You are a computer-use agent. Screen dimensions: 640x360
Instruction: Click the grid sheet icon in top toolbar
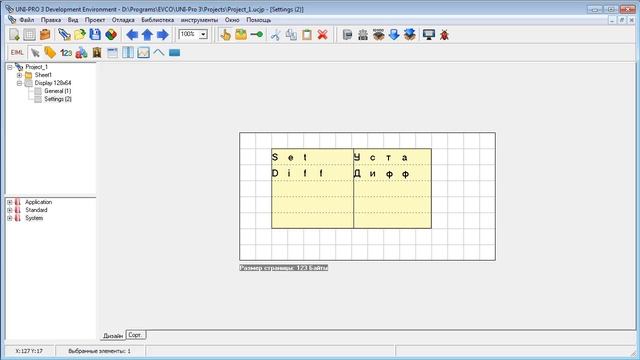click(x=29, y=35)
